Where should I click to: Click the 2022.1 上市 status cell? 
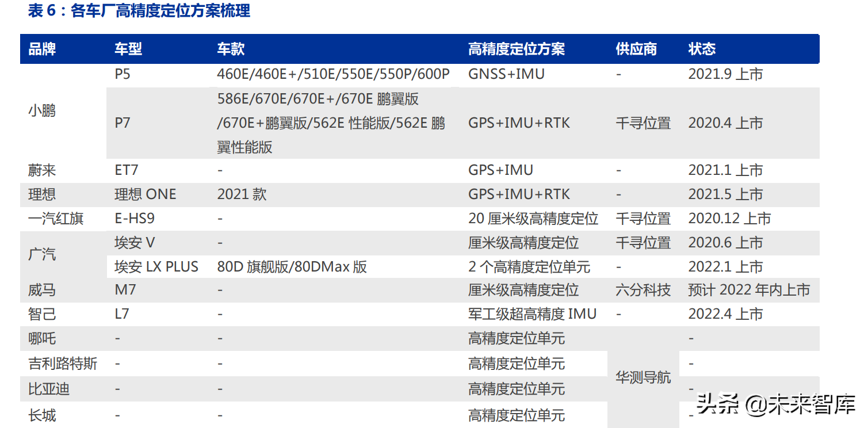click(x=725, y=267)
